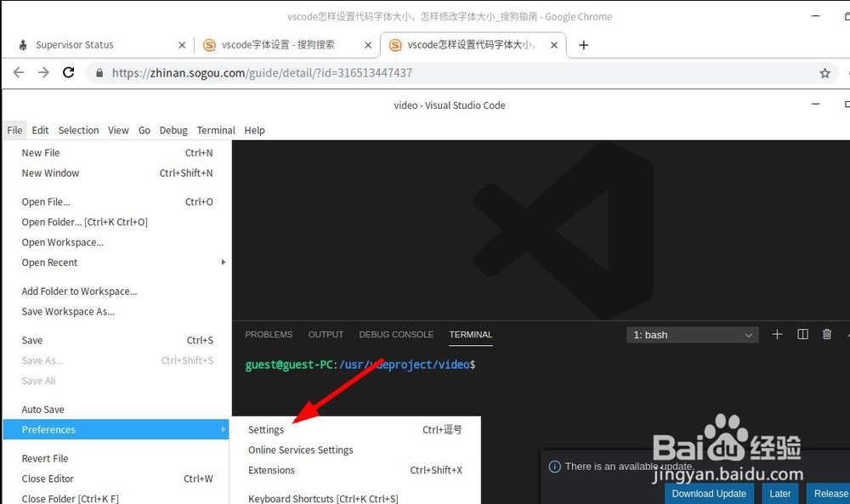Expand the Open Recent submenu arrow
Viewport: 850px width, 504px height.
click(x=224, y=263)
